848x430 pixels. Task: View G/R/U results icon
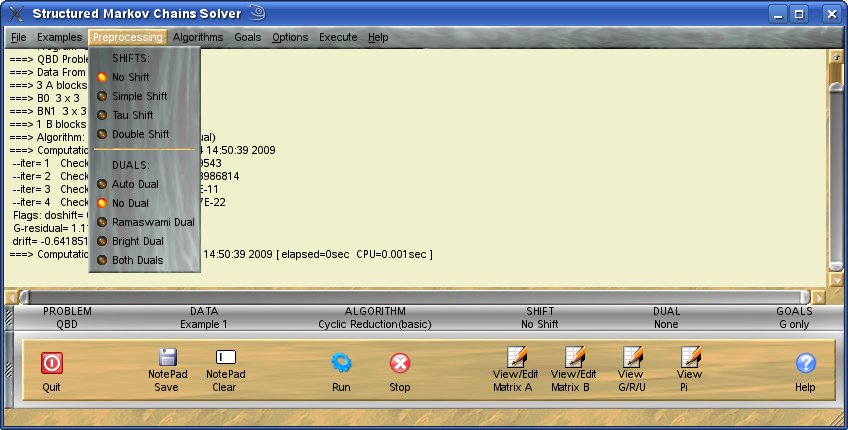click(x=631, y=357)
